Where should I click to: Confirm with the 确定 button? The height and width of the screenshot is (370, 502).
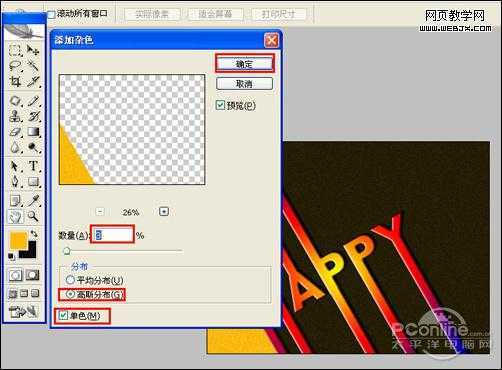coord(244,63)
